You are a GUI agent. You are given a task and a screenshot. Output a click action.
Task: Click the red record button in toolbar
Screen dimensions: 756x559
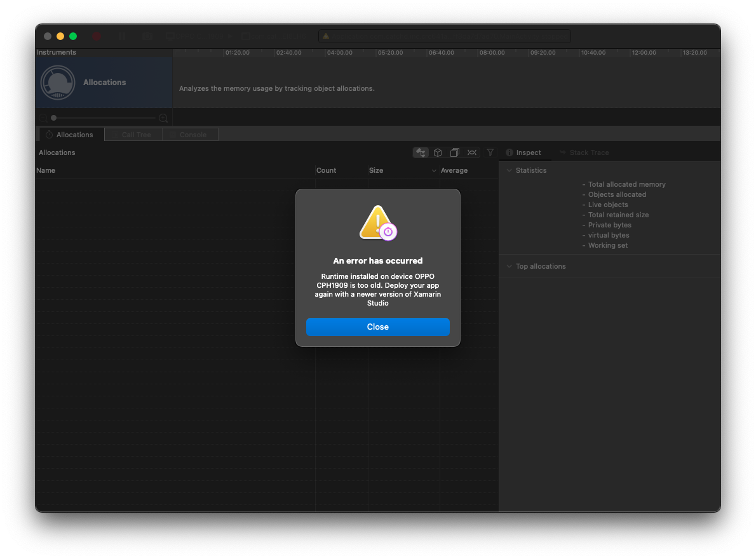(x=97, y=36)
